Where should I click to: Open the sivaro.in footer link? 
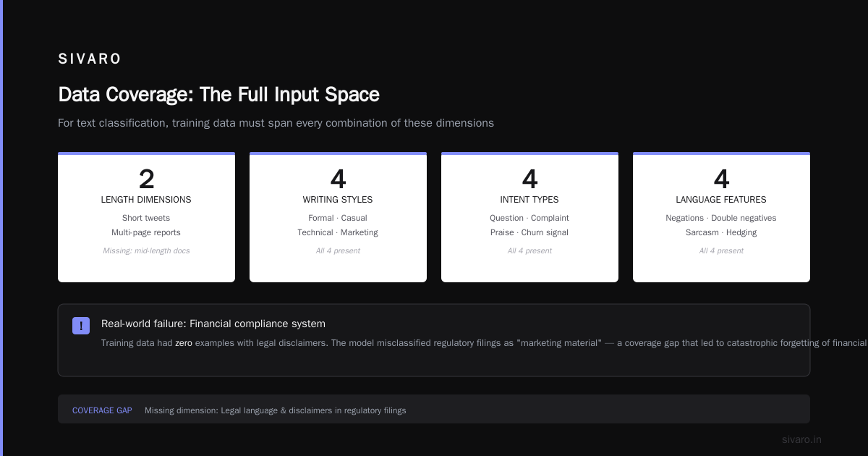[801, 439]
